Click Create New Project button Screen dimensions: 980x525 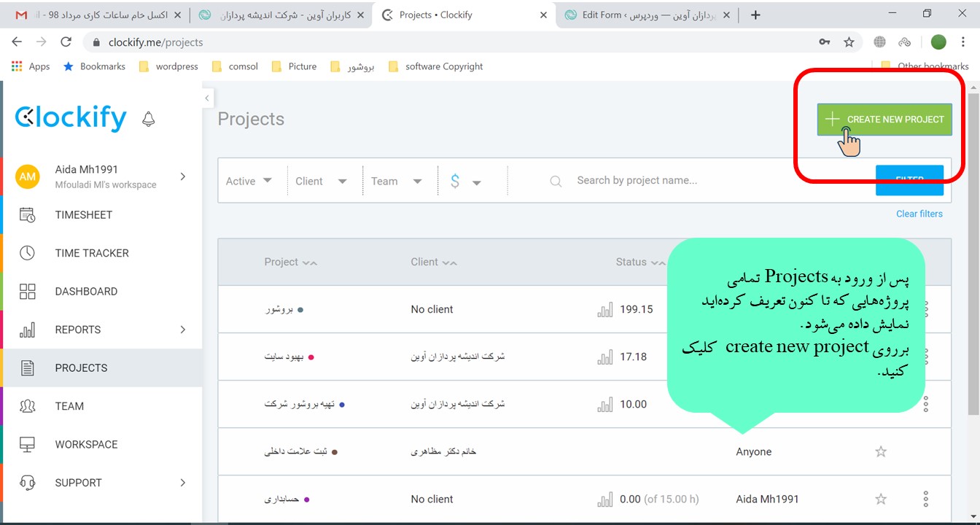point(884,119)
